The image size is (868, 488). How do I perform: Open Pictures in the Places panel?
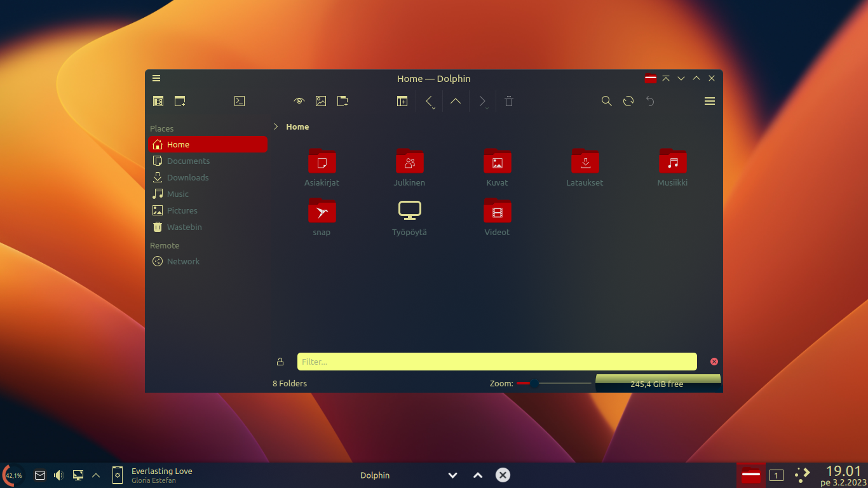coord(208,210)
